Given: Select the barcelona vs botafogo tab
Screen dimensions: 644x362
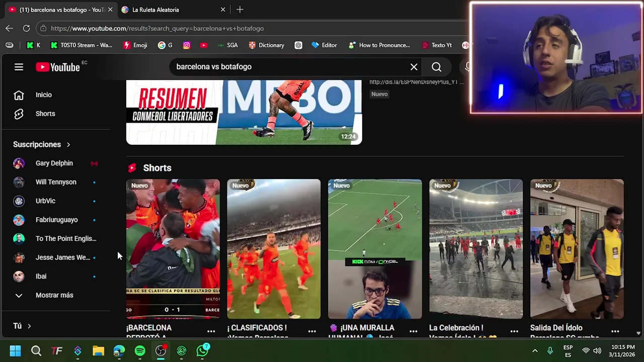Looking at the screenshot, I should [62, 10].
